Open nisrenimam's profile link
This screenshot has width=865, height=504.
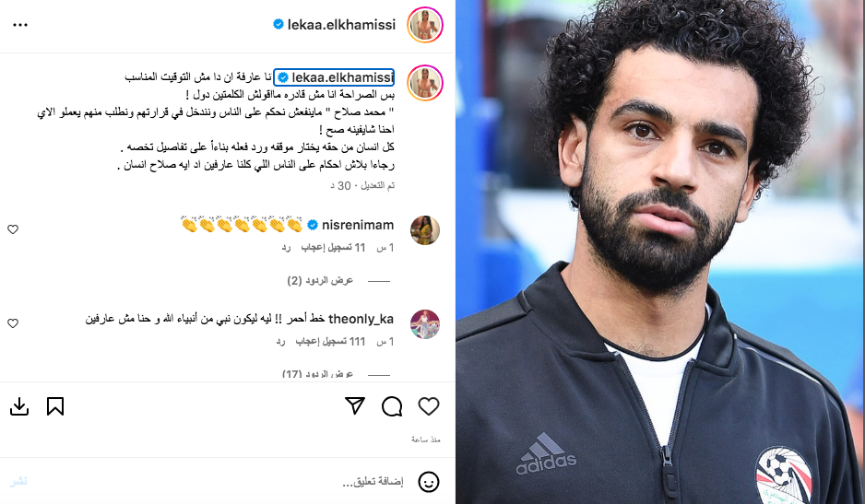(x=358, y=225)
